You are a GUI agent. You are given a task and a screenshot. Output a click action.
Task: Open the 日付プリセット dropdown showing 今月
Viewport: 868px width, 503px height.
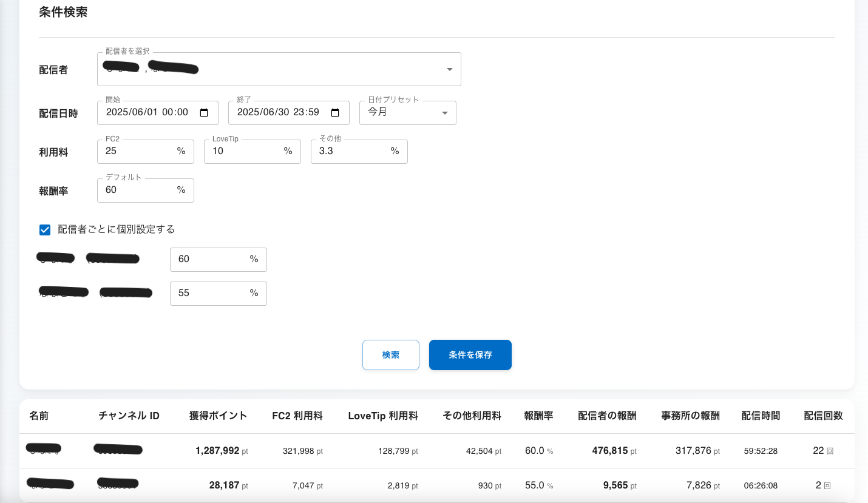coord(407,113)
